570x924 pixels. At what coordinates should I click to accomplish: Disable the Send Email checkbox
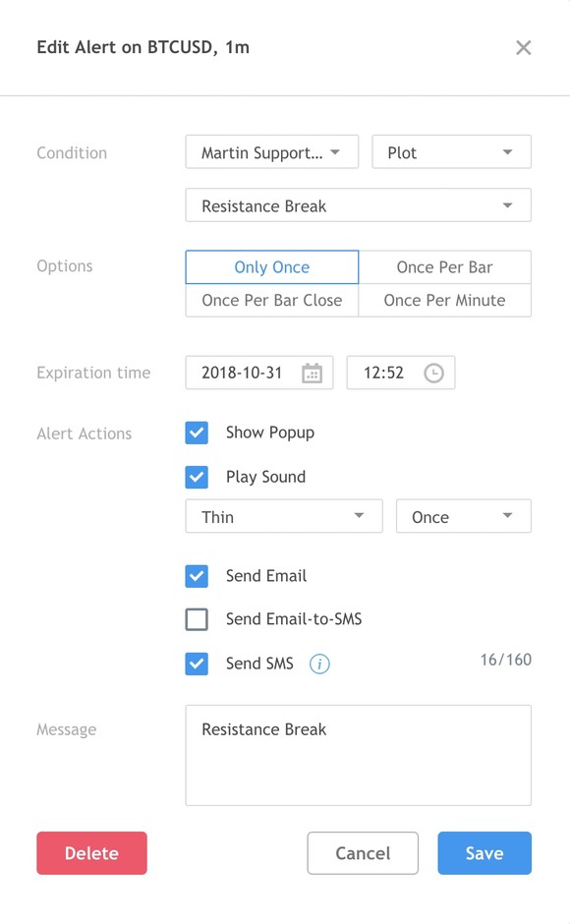197,576
